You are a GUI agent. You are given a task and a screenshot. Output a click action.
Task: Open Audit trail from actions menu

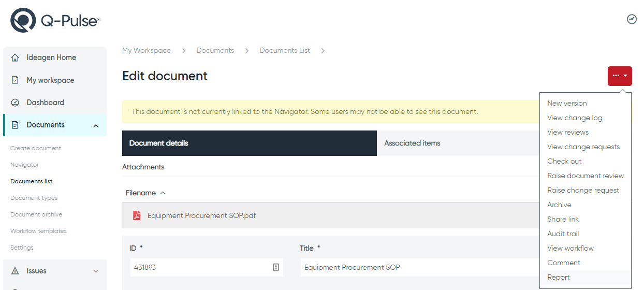563,234
